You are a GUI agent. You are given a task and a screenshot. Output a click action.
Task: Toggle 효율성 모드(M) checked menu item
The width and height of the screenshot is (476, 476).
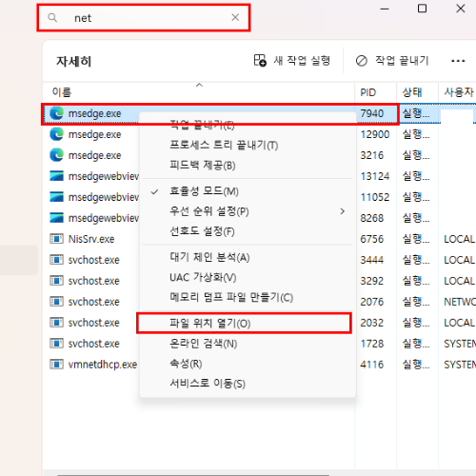(204, 191)
